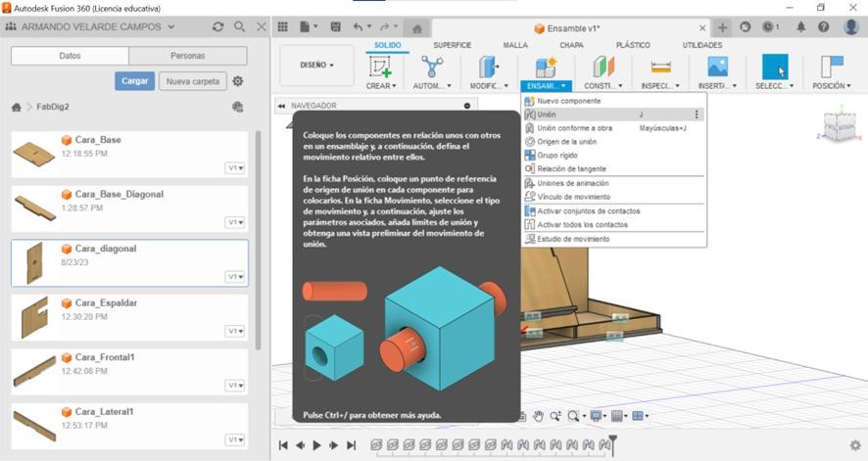Click the data panel scrollbar
Screen dimensions: 868x461
pos(258,240)
